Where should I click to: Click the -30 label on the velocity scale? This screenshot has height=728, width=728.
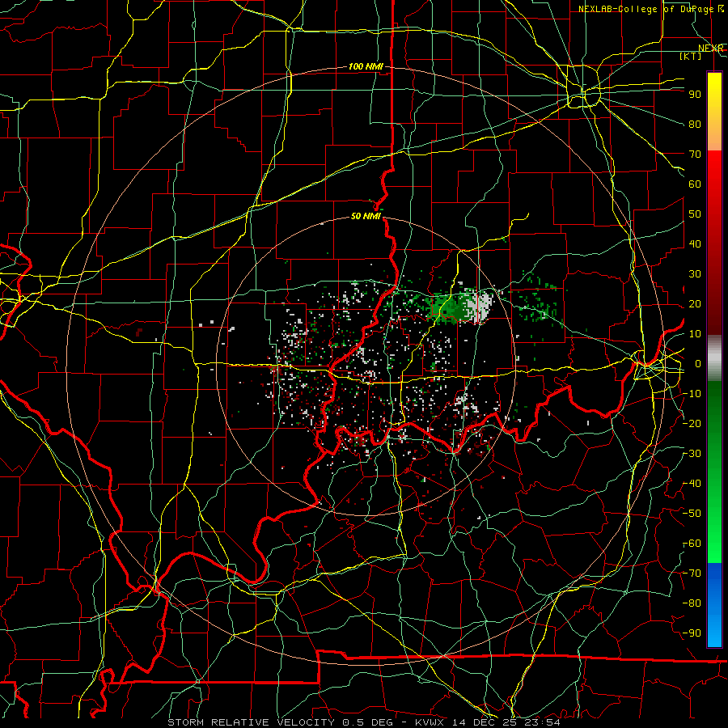point(692,454)
